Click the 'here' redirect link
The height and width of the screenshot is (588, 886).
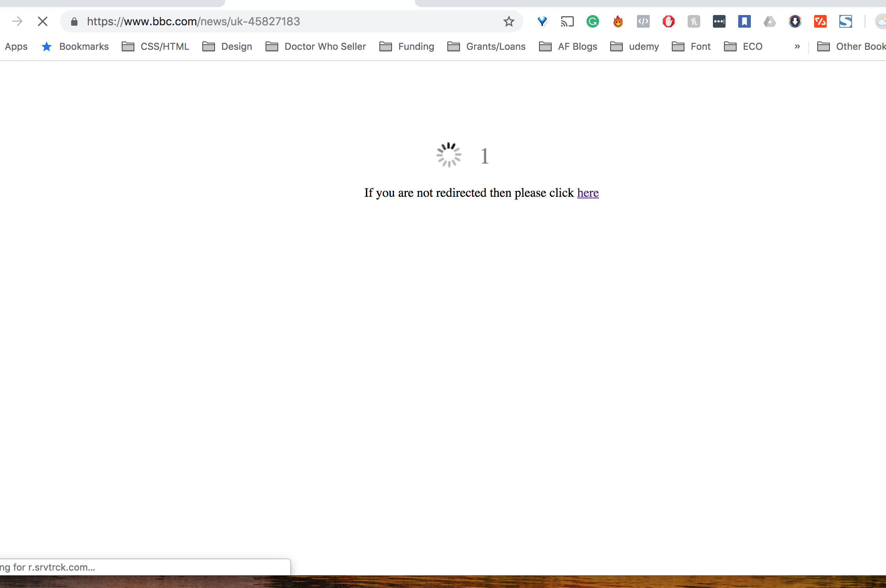(588, 193)
